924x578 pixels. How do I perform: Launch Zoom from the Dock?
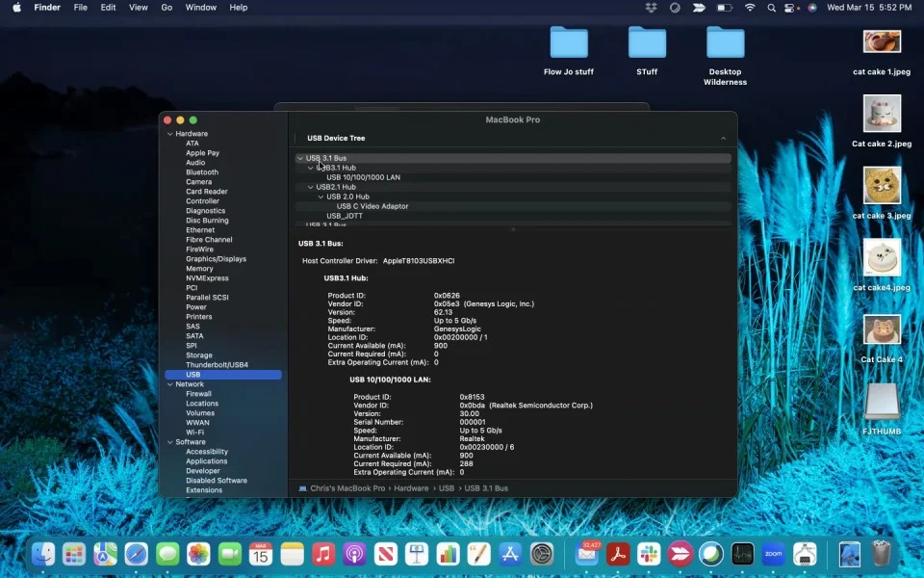pos(773,554)
